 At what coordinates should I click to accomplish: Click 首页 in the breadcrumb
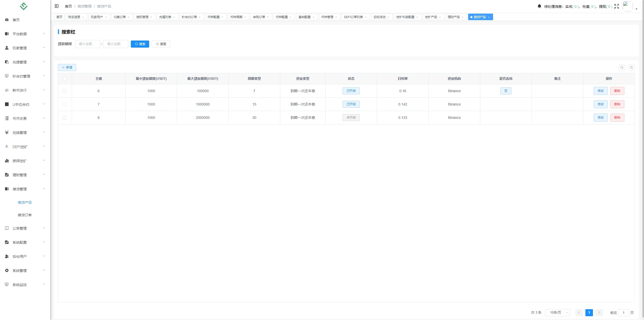pyautogui.click(x=68, y=6)
